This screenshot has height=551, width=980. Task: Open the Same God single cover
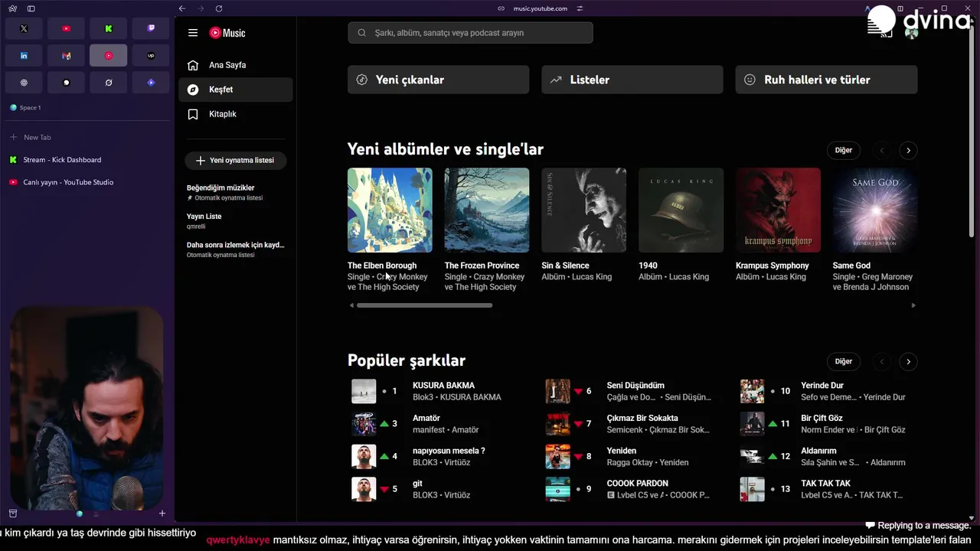(875, 210)
